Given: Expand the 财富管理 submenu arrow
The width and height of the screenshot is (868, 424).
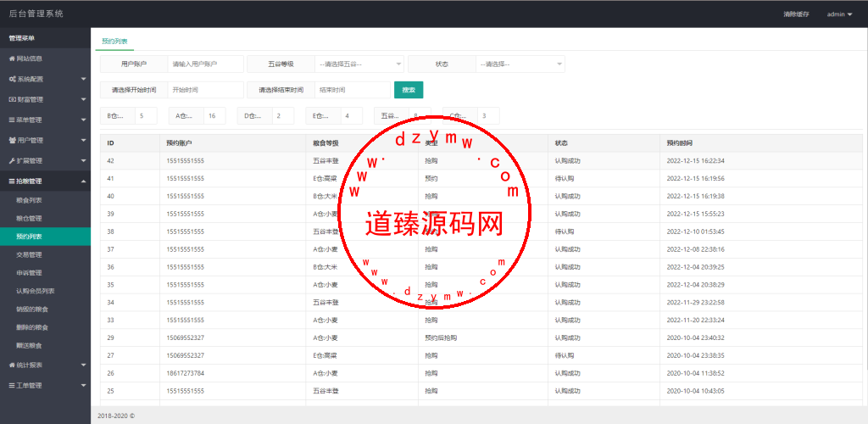Looking at the screenshot, I should pyautogui.click(x=84, y=99).
